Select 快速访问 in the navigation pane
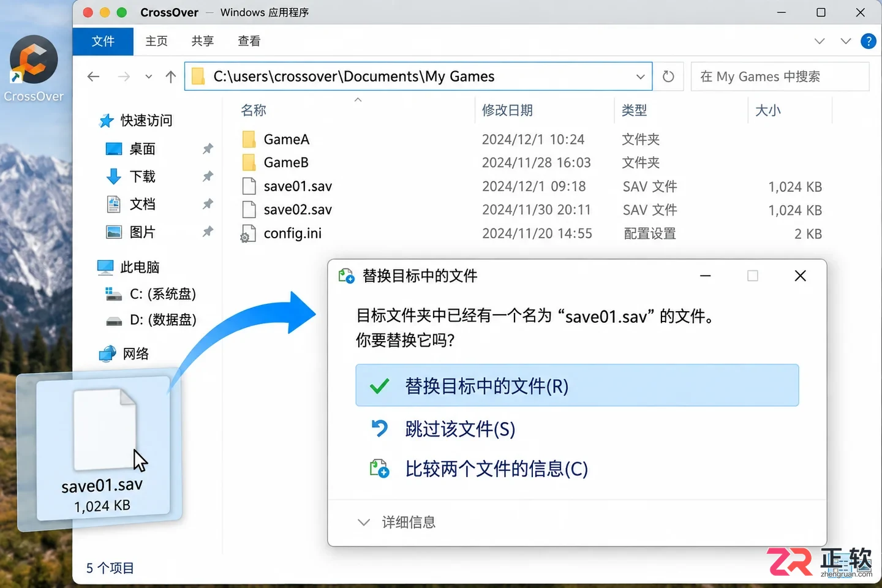The width and height of the screenshot is (882, 588). (136, 121)
